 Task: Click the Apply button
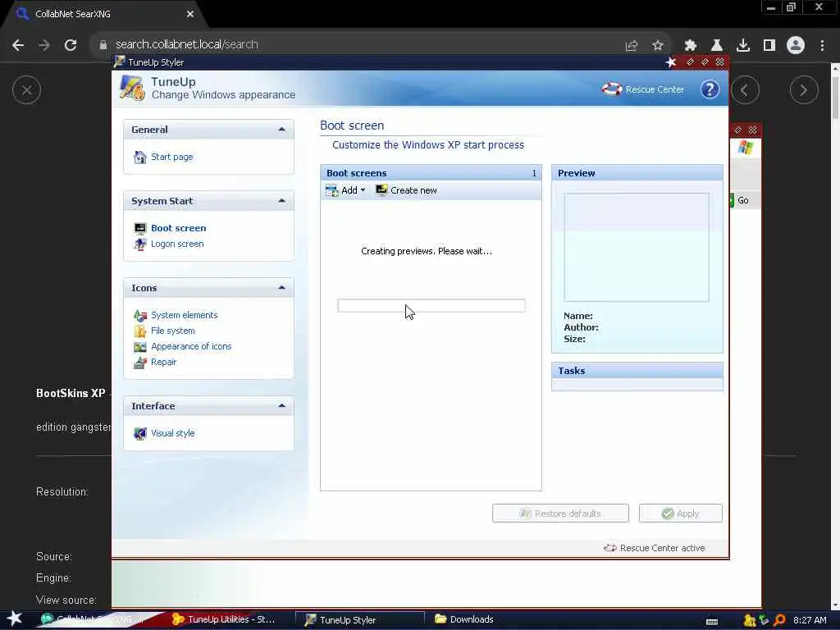click(x=680, y=514)
